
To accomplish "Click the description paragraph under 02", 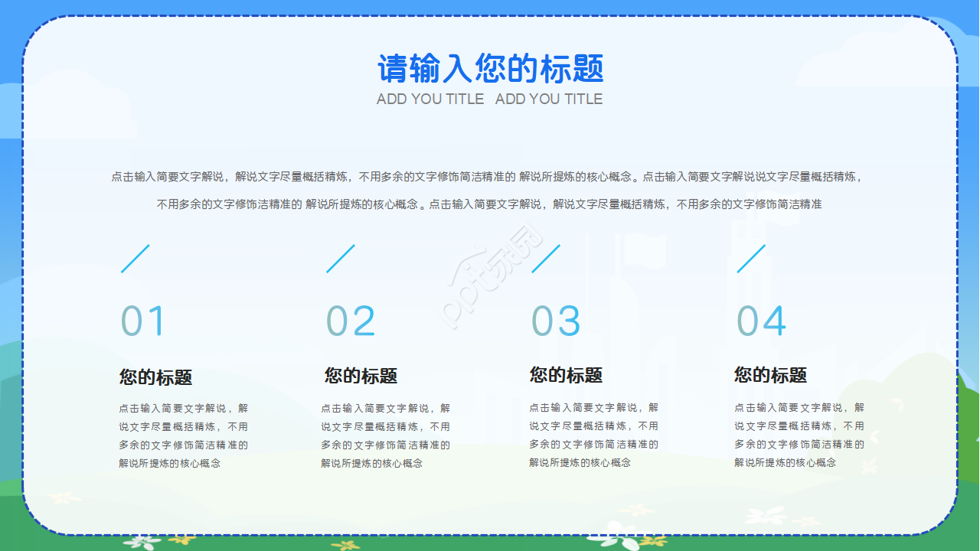I will pyautogui.click(x=386, y=435).
